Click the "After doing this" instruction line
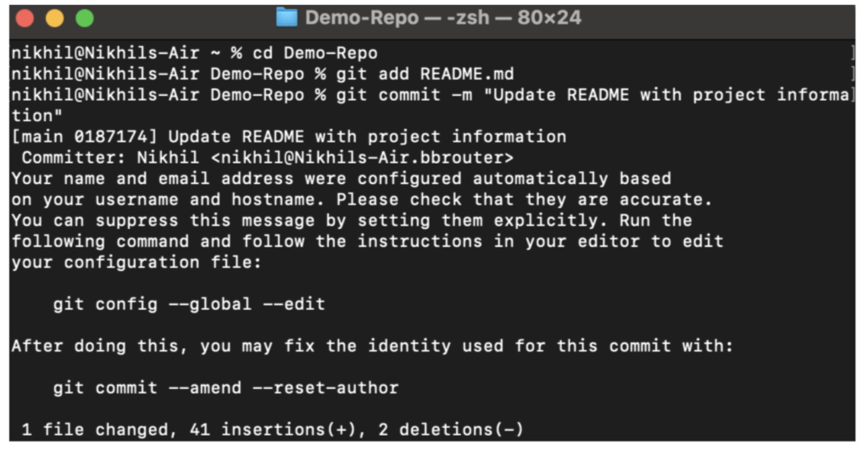 [371, 346]
